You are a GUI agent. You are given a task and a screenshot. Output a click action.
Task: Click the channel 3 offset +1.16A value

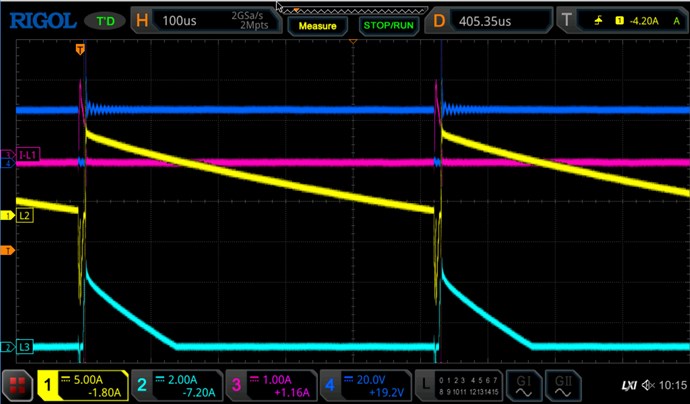click(291, 393)
